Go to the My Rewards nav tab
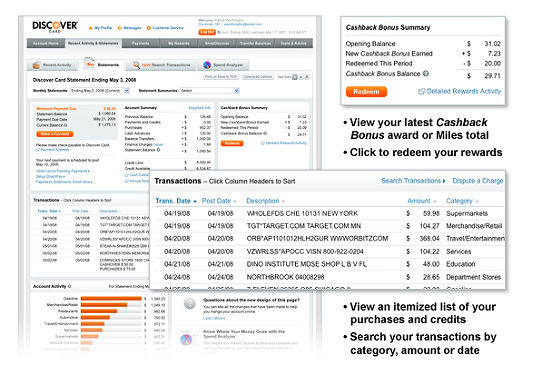The width and height of the screenshot is (542, 369). point(179,44)
